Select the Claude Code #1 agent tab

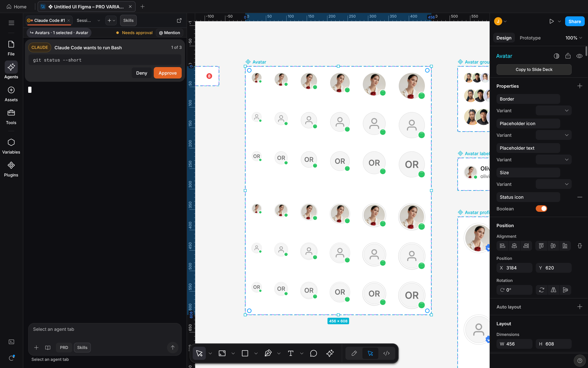[49, 20]
